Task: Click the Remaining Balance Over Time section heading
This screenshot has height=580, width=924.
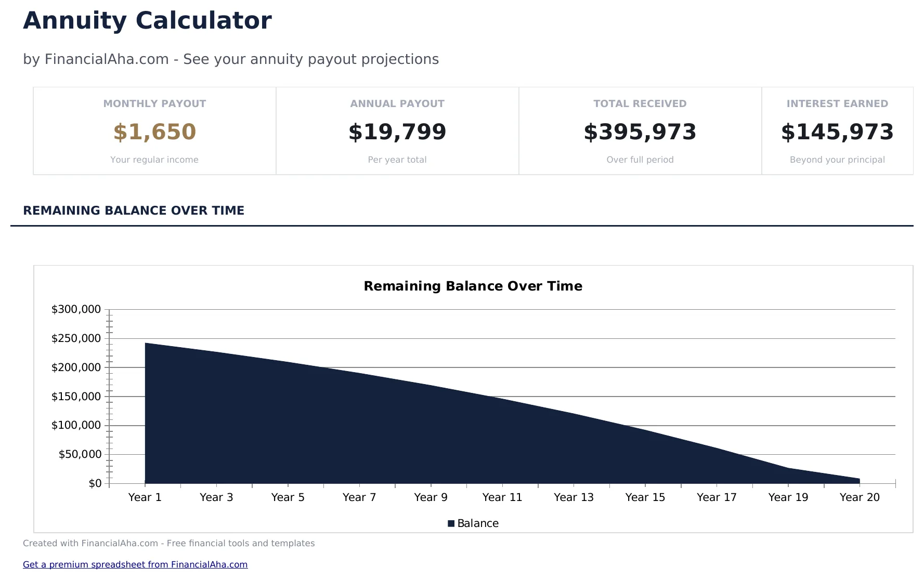Action: coord(134,210)
